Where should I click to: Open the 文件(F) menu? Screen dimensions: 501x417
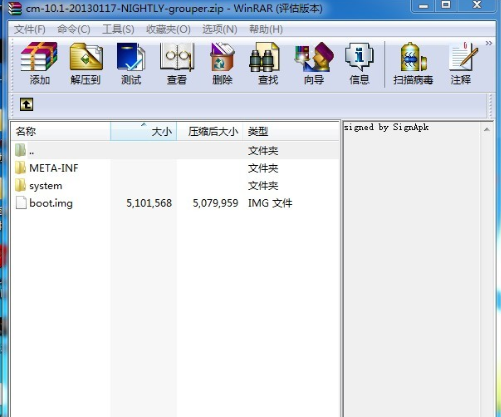pyautogui.click(x=29, y=29)
